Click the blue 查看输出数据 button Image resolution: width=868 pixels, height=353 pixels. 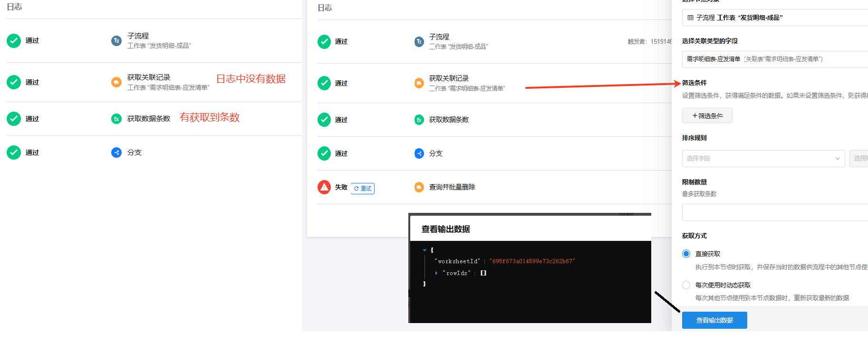coord(714,320)
